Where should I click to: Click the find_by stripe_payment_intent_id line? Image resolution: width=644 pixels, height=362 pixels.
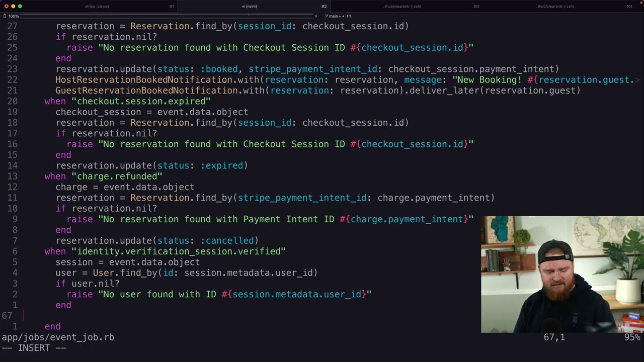[275, 198]
